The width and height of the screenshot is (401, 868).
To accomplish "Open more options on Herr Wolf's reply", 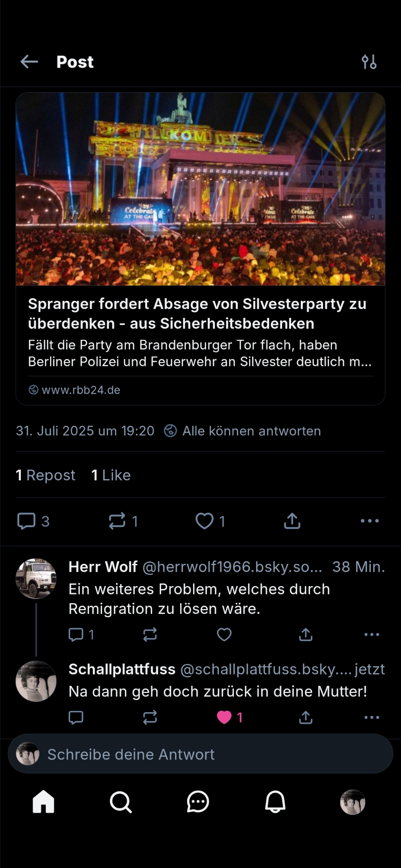I will click(372, 634).
